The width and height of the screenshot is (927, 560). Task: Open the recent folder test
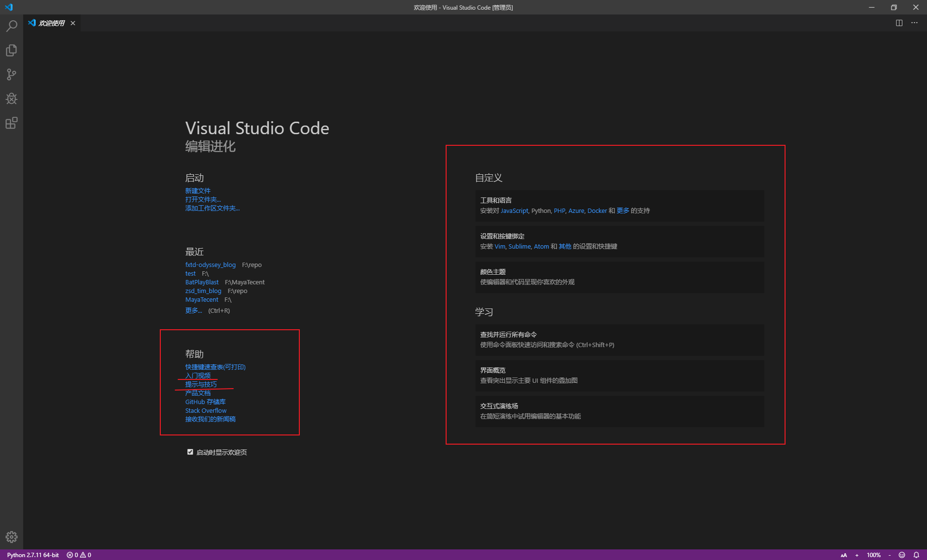pos(191,273)
